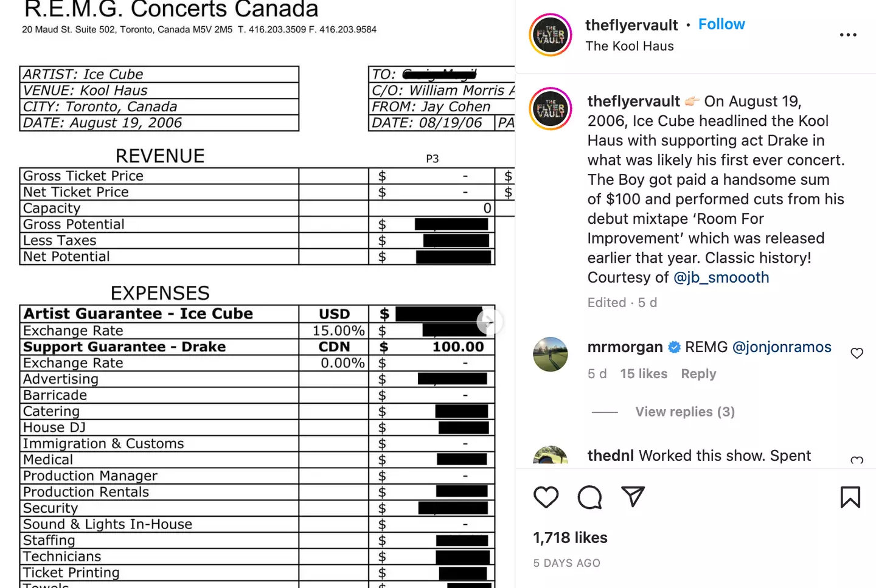Open The Kool Haus location page

pyautogui.click(x=630, y=46)
